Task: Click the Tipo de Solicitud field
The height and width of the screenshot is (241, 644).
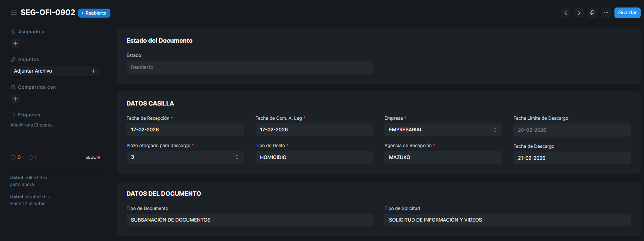Action: pyautogui.click(x=507, y=220)
